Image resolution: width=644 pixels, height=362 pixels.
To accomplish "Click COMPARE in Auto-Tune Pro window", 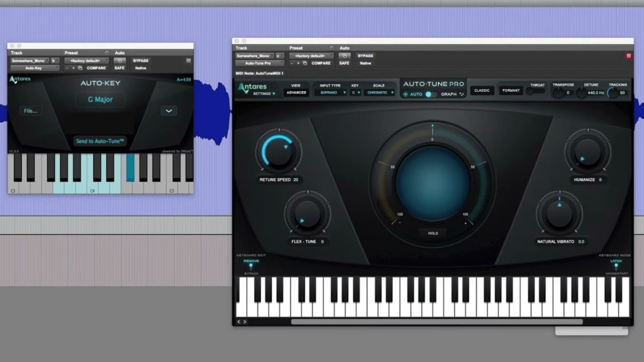I will [321, 63].
